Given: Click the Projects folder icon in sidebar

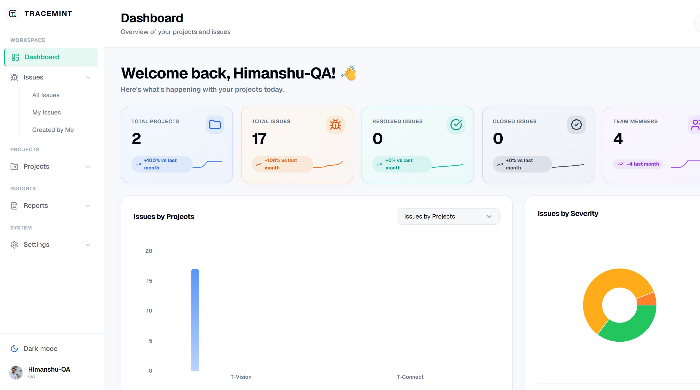Looking at the screenshot, I should coord(14,166).
